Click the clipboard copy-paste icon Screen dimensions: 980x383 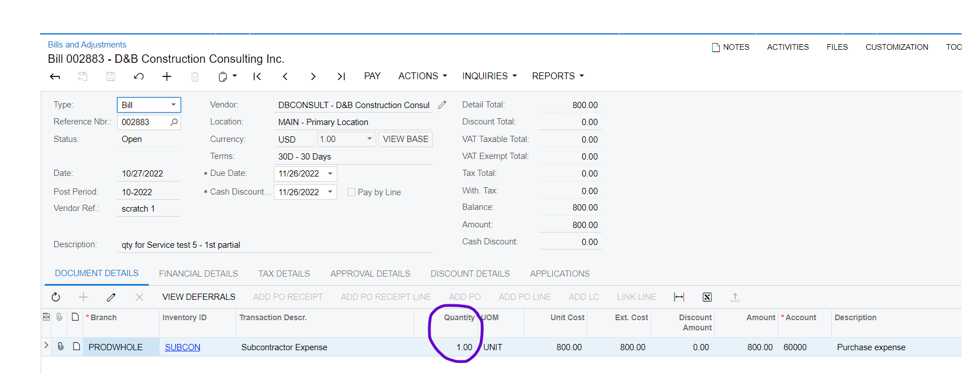(223, 76)
